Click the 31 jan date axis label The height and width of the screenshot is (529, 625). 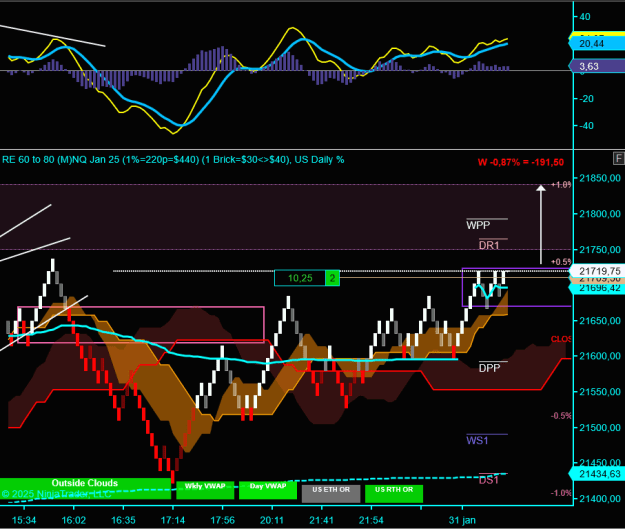tap(462, 520)
